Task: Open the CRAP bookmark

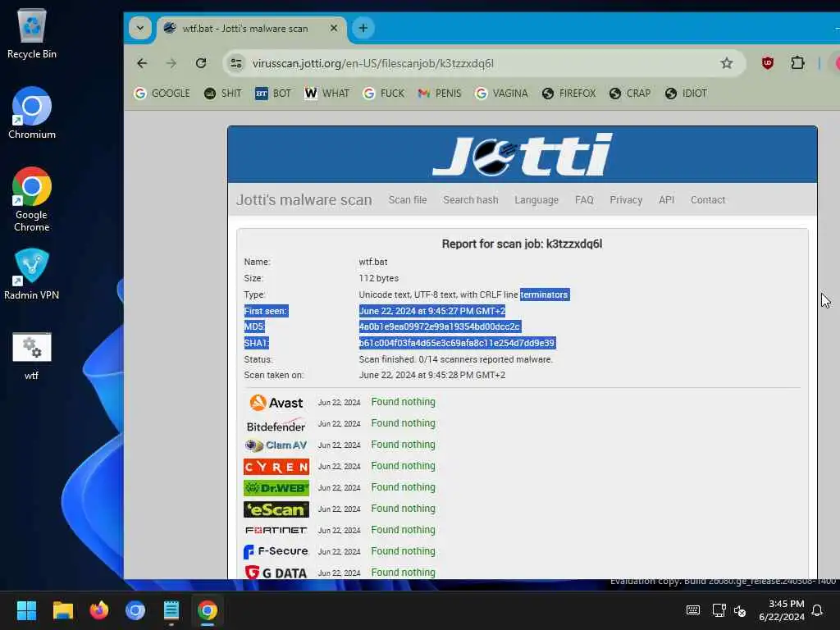Action: pos(630,94)
